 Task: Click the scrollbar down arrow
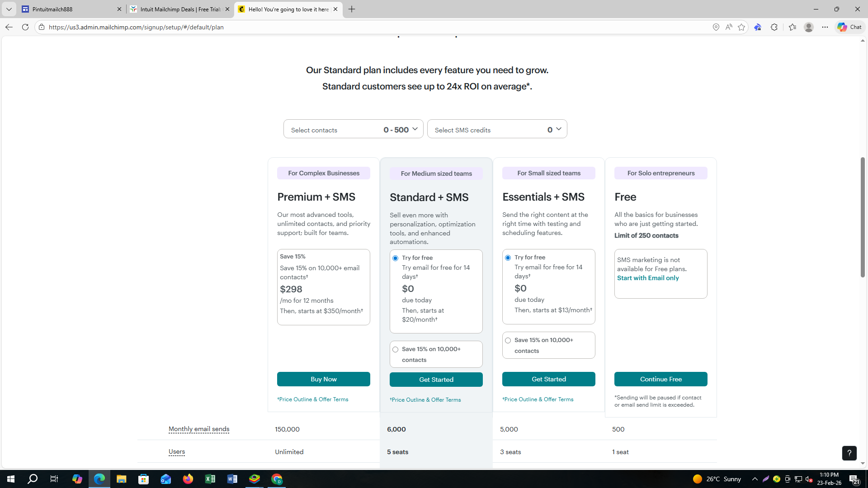click(863, 463)
